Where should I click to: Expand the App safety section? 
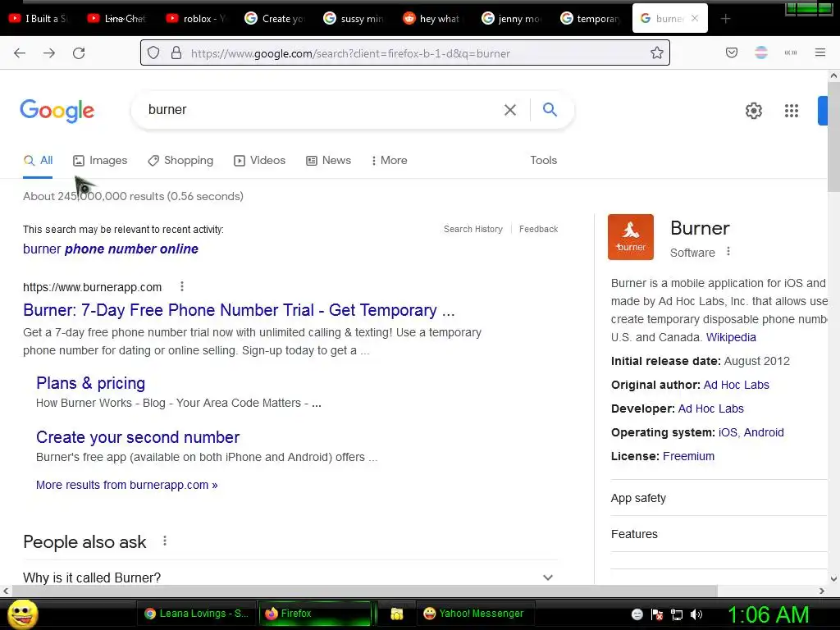pos(719,498)
